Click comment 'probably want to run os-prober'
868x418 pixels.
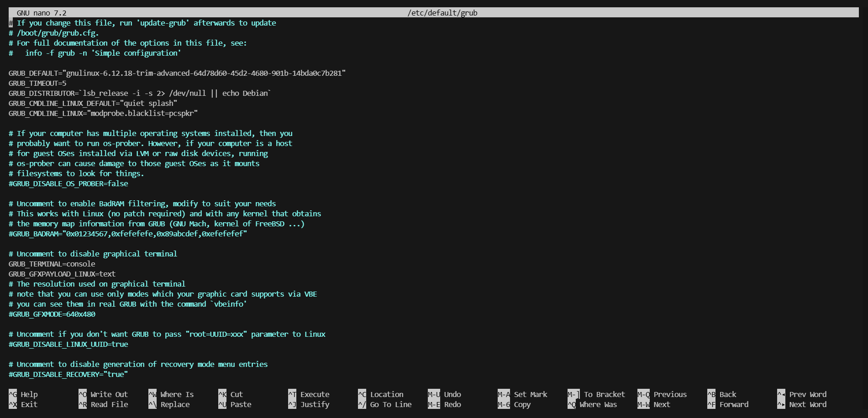coord(151,143)
